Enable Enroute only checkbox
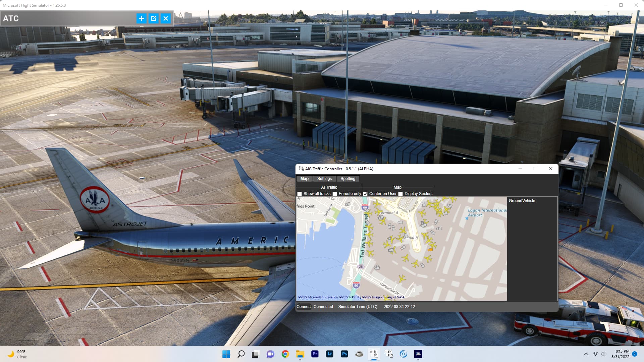Viewport: 644px width, 362px height. (335, 194)
